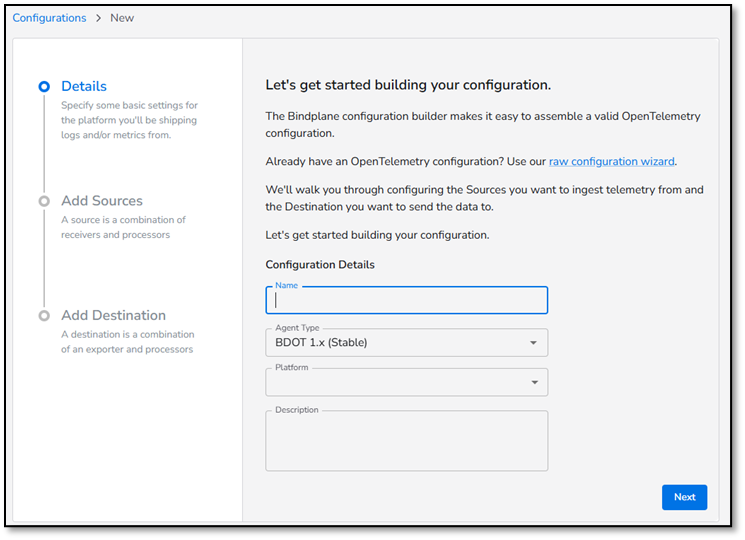The width and height of the screenshot is (745, 540).
Task: Click the breadcrumb chevron separator
Action: [x=98, y=18]
